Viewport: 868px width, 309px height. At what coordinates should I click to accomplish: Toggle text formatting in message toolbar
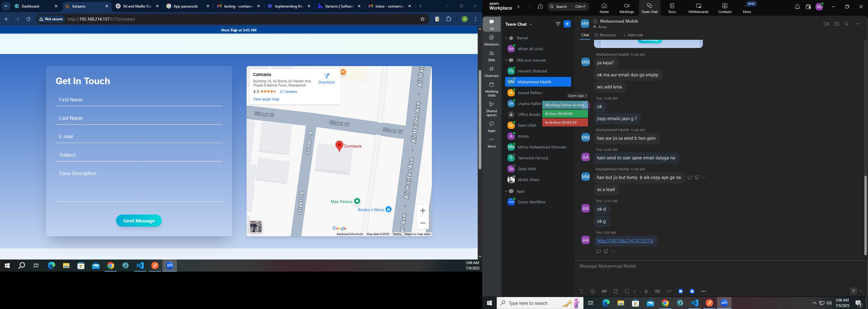(x=581, y=291)
